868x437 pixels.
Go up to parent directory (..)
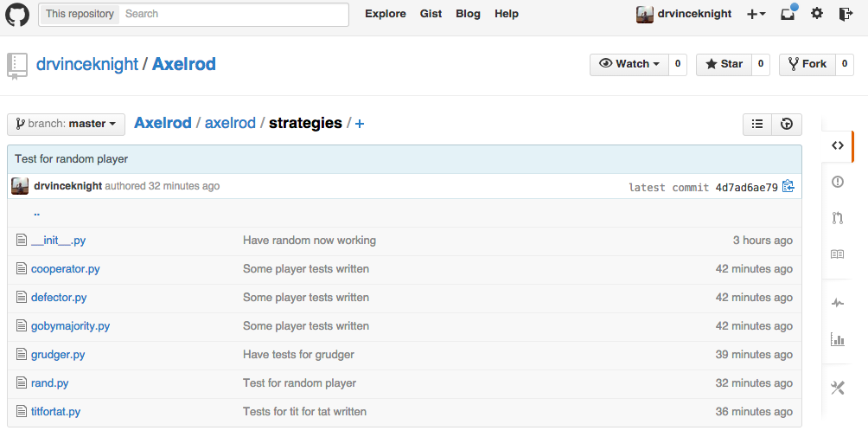36,213
